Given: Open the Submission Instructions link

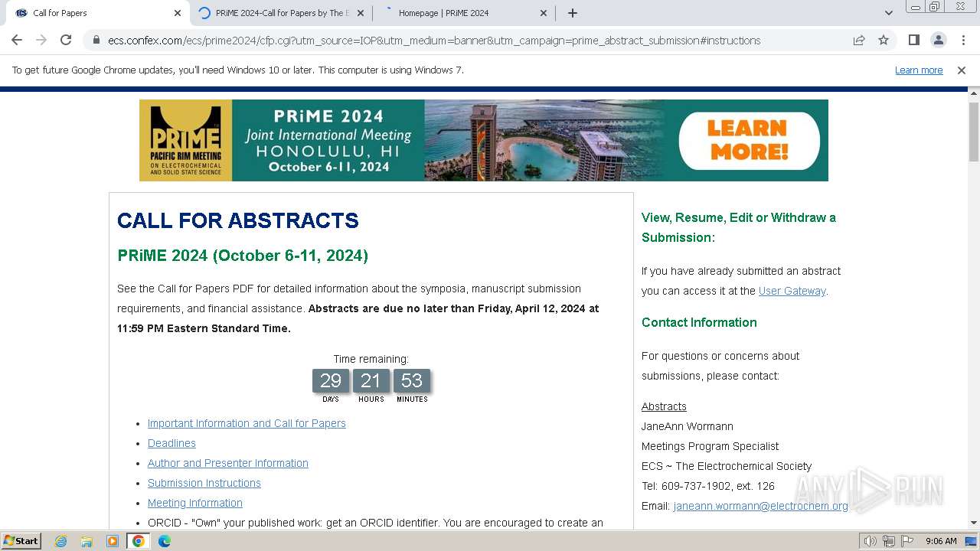Looking at the screenshot, I should pyautogui.click(x=204, y=483).
